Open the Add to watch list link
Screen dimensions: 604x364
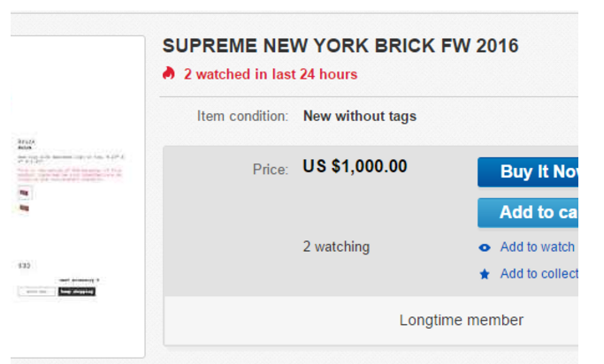(537, 247)
